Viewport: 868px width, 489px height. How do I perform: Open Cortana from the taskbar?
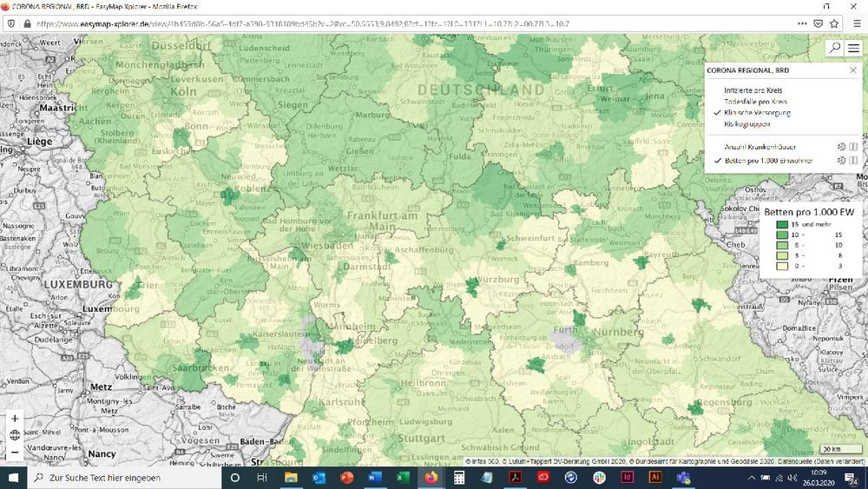[x=234, y=478]
